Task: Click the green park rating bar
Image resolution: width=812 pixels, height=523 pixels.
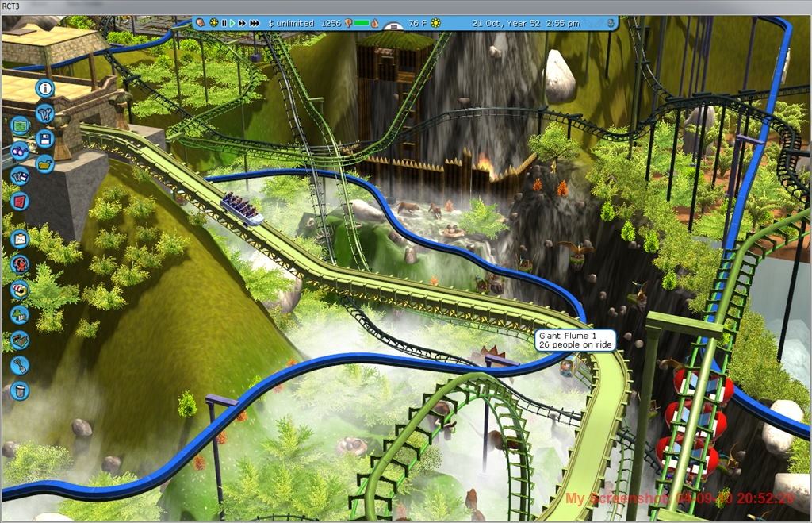Action: coord(362,24)
